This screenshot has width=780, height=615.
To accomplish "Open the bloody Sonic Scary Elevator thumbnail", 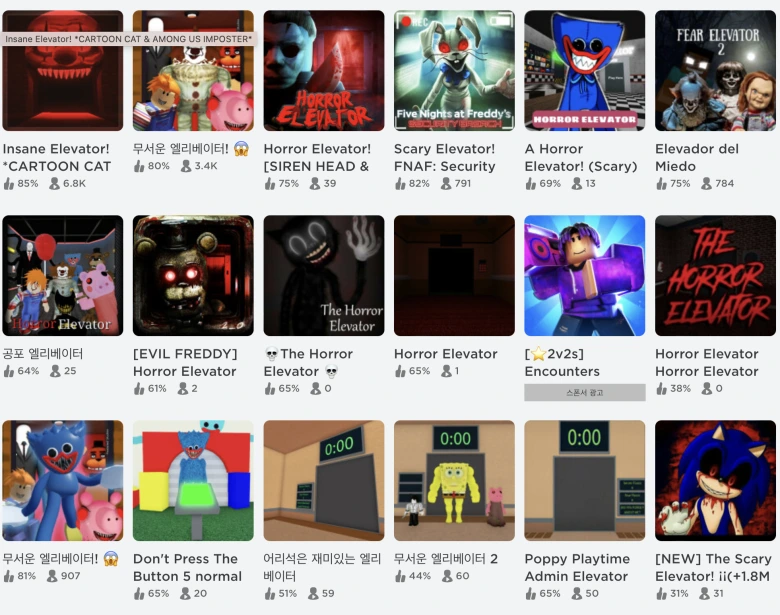I will click(x=715, y=481).
